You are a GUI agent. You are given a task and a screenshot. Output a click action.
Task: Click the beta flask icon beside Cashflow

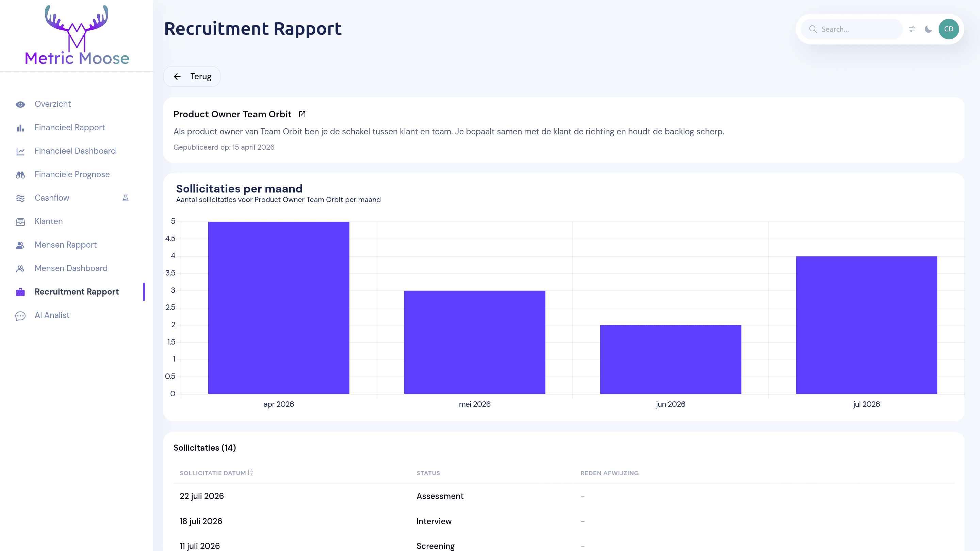(126, 198)
